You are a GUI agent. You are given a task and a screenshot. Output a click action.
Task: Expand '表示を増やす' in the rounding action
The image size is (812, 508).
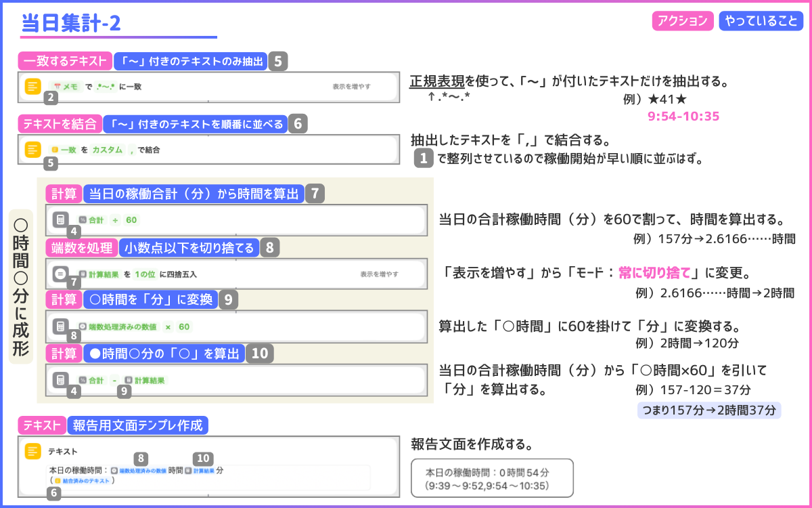pos(379,274)
